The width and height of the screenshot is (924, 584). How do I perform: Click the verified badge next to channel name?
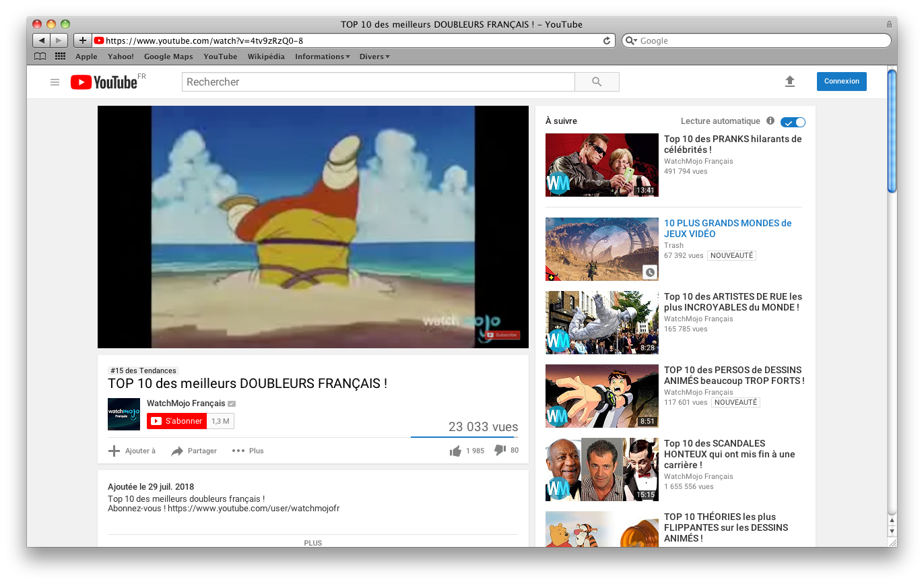(x=232, y=403)
